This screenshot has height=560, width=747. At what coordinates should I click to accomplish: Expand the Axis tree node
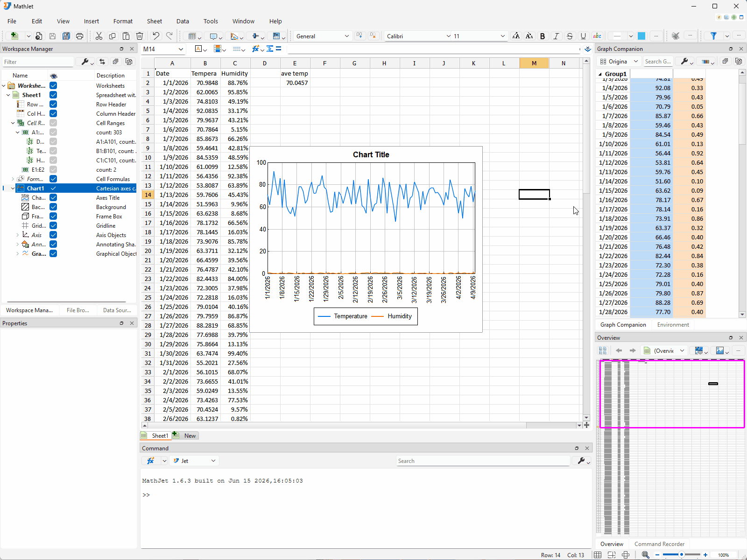tap(18, 235)
